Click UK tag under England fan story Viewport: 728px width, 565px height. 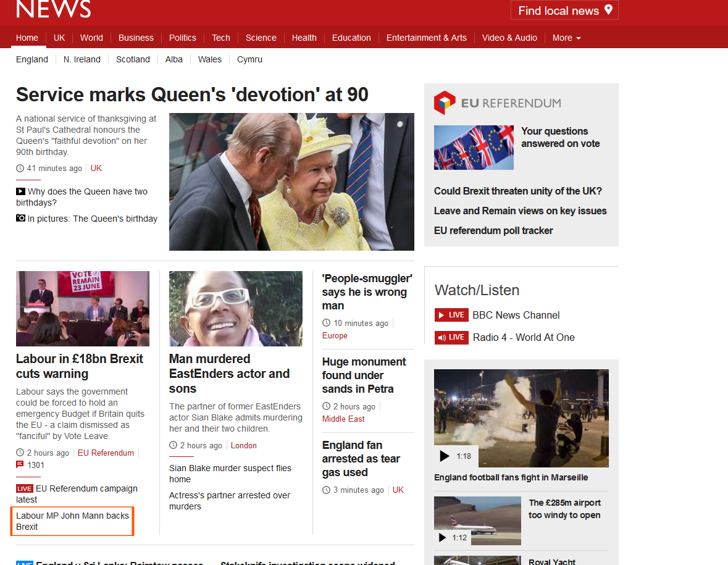398,490
